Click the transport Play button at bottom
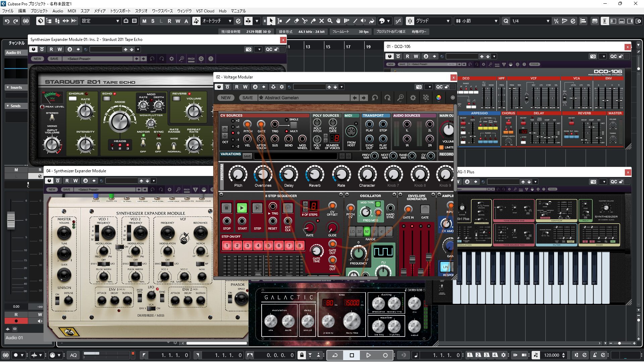Screen dimensions: 644x362 point(368,355)
